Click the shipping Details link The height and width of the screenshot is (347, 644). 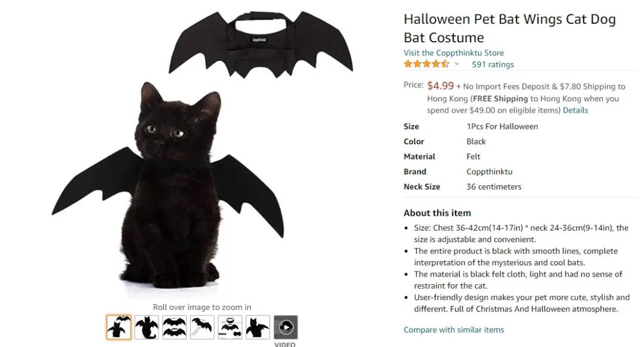[x=575, y=110]
